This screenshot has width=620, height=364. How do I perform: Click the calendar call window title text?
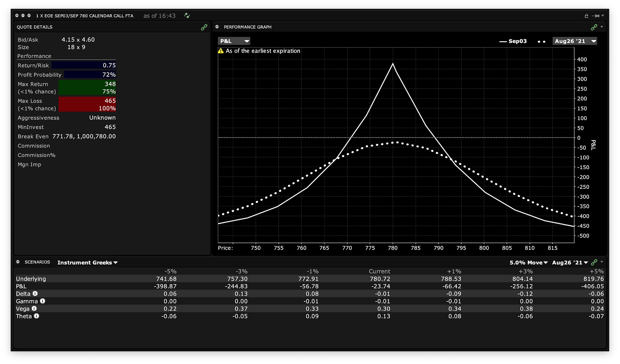point(84,16)
